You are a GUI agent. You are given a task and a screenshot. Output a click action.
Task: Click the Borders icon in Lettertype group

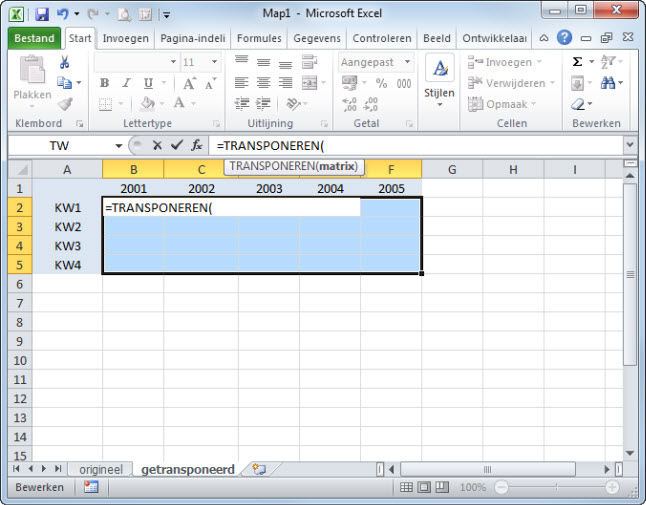105,104
